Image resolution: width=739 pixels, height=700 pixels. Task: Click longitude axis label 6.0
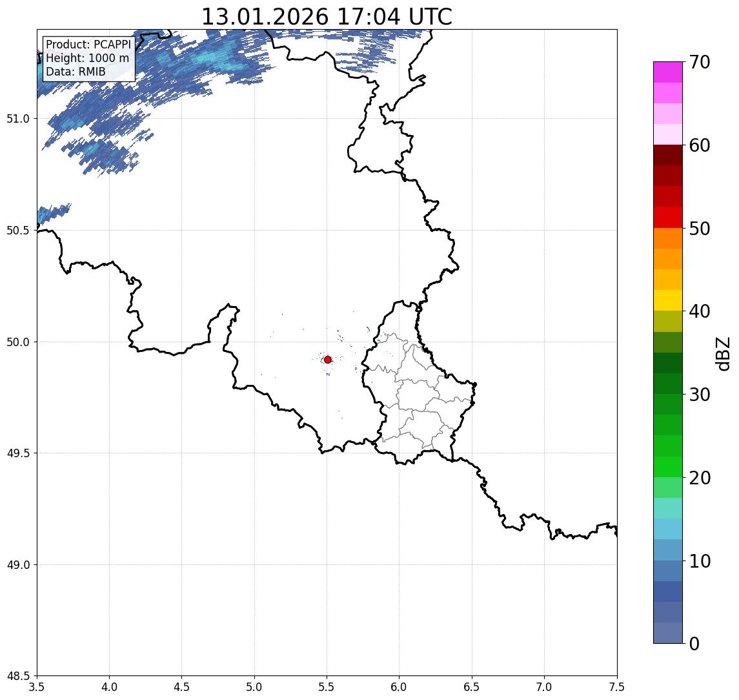pyautogui.click(x=400, y=687)
